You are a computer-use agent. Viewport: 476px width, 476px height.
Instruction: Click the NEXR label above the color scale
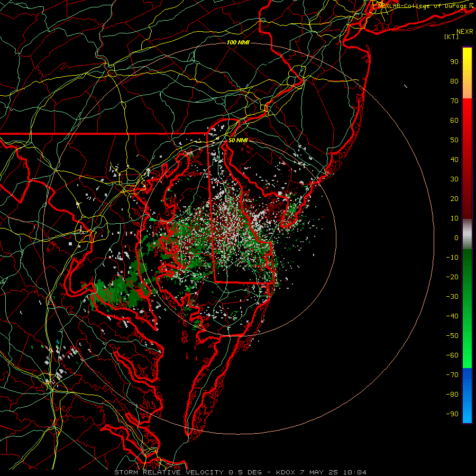pos(464,32)
